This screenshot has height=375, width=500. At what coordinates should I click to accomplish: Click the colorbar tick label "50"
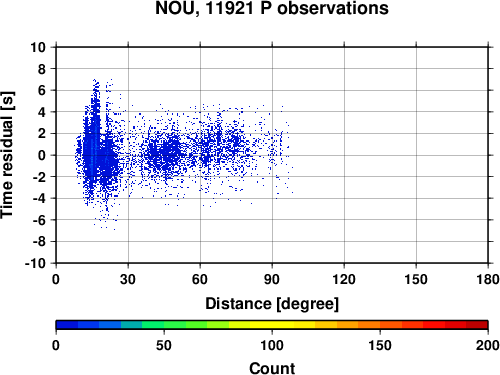(x=164, y=345)
